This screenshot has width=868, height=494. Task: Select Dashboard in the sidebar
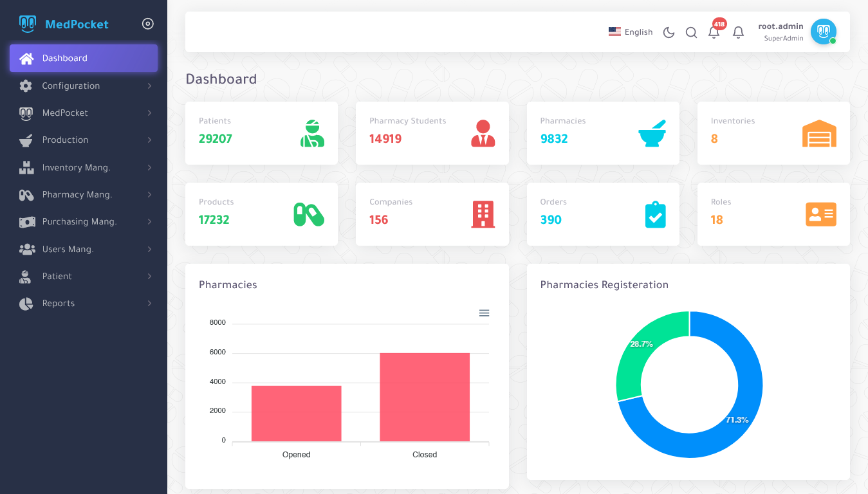pyautogui.click(x=84, y=58)
